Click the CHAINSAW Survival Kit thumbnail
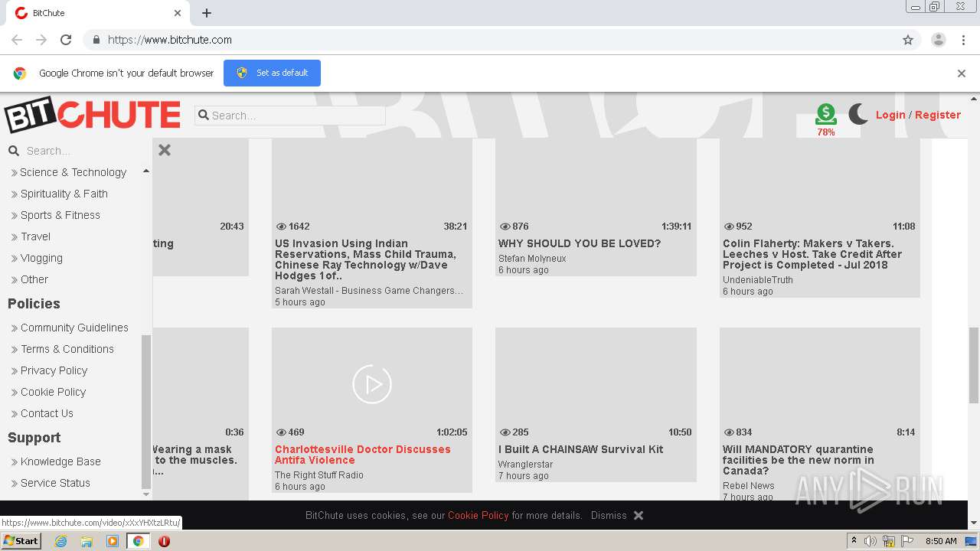 pyautogui.click(x=596, y=384)
